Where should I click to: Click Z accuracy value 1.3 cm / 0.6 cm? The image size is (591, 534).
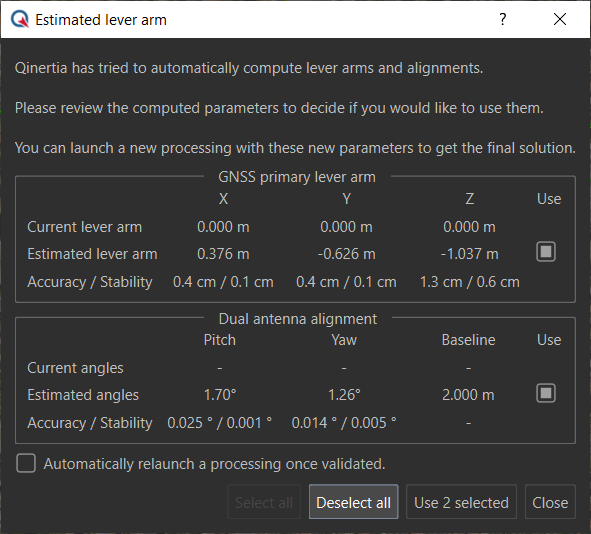(x=470, y=282)
